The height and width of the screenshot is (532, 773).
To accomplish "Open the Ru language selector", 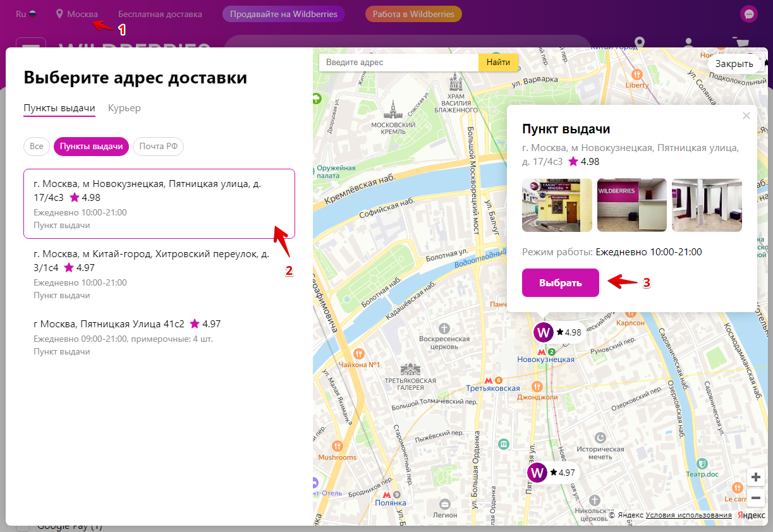I will 26,14.
